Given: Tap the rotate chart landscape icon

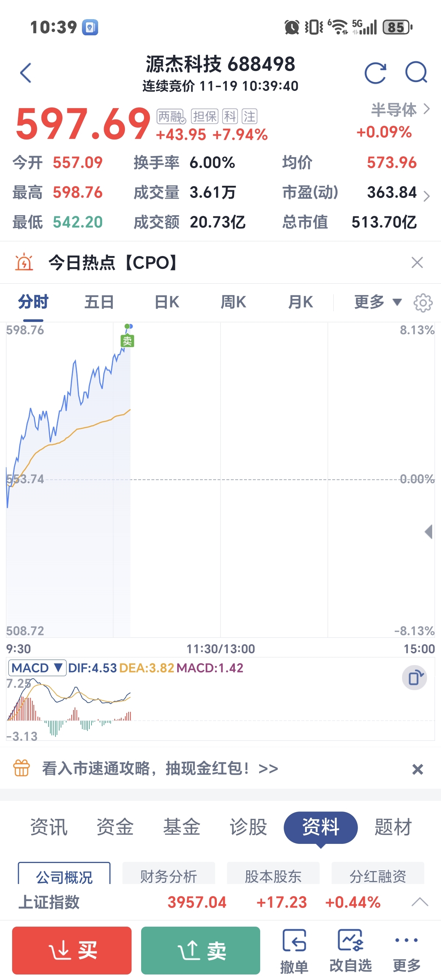Looking at the screenshot, I should [x=415, y=678].
